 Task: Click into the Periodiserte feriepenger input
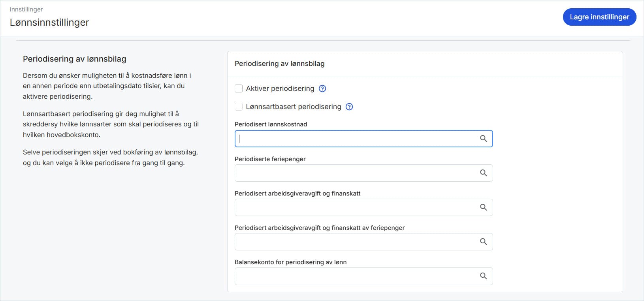(363, 173)
